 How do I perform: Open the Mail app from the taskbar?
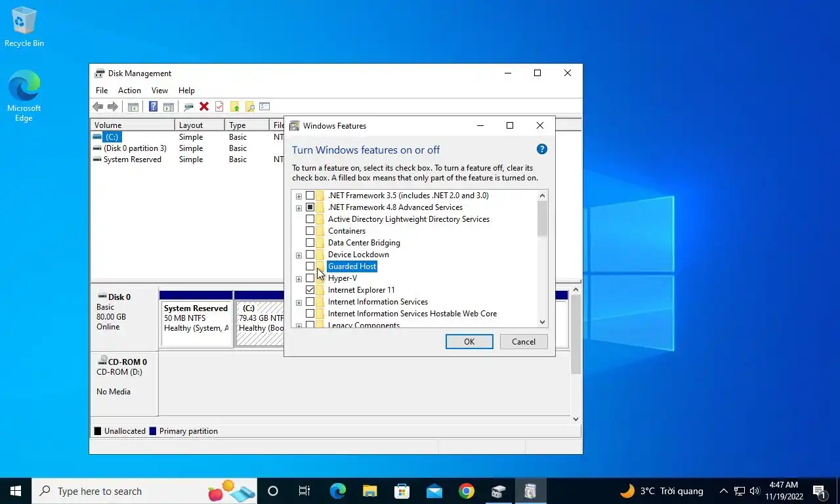434,491
